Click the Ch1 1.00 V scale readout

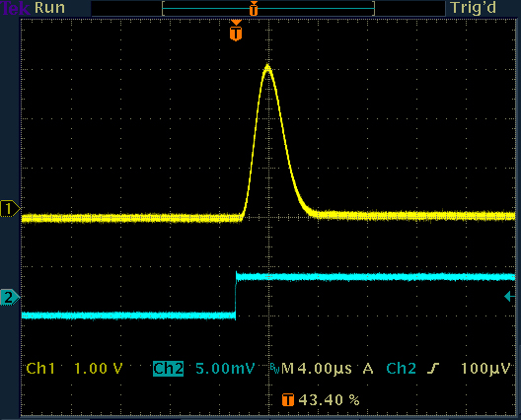[74, 369]
